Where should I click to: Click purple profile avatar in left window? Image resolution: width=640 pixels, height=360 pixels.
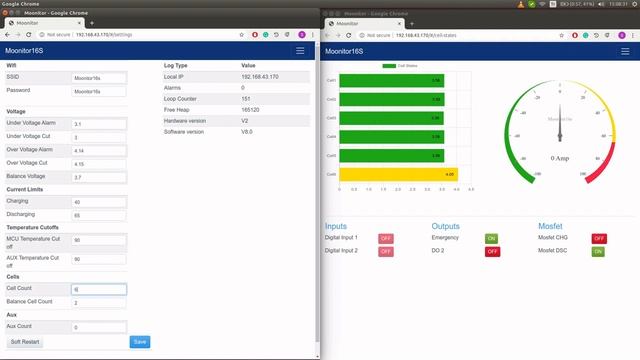coord(302,35)
